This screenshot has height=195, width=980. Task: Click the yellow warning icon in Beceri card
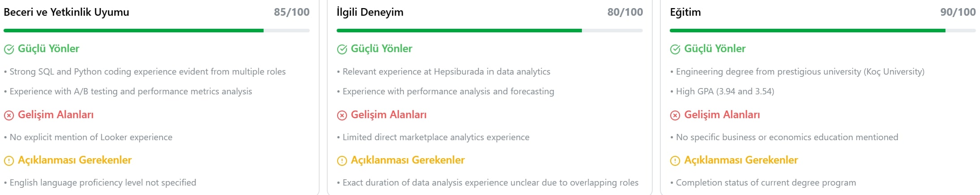coord(9,161)
